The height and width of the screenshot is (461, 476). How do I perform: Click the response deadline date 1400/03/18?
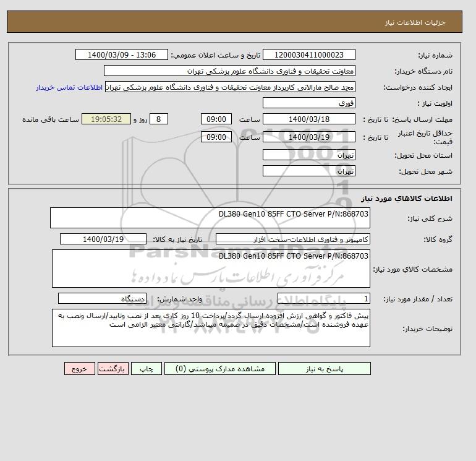pos(308,119)
